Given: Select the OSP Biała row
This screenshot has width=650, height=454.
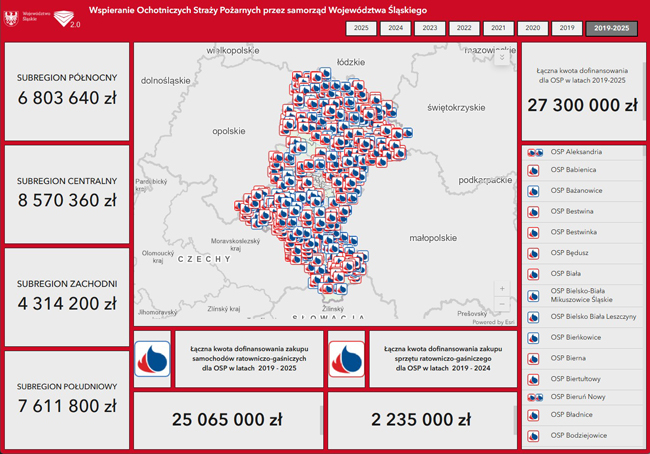Looking at the screenshot, I should (582, 274).
